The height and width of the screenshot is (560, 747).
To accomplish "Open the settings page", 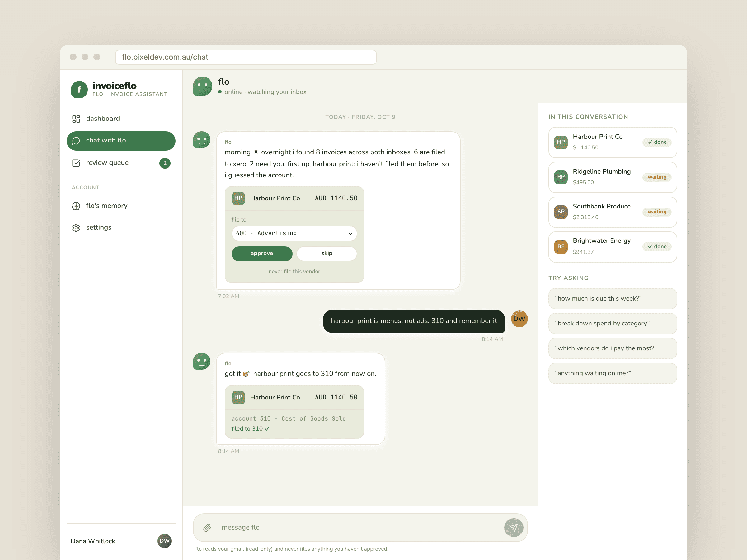I will 121,228.
